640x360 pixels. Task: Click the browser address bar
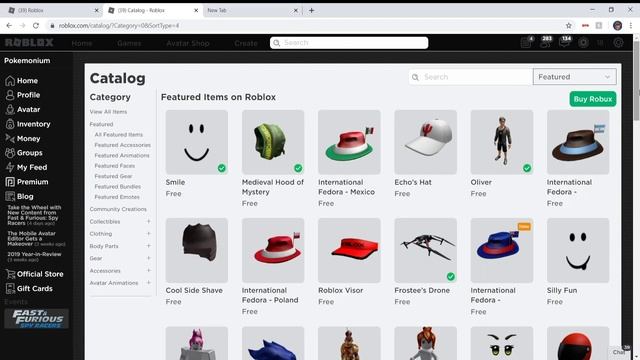pyautogui.click(x=304, y=25)
